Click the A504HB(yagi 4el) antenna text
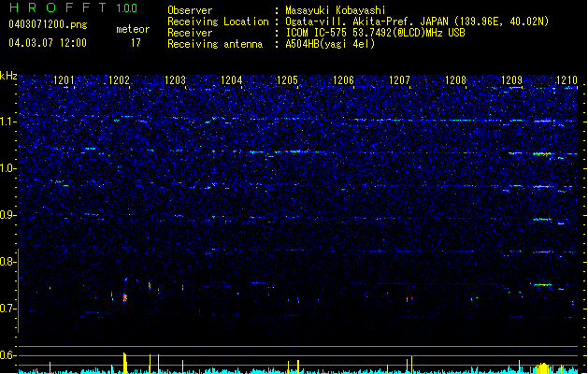The width and height of the screenshot is (588, 374). [330, 44]
